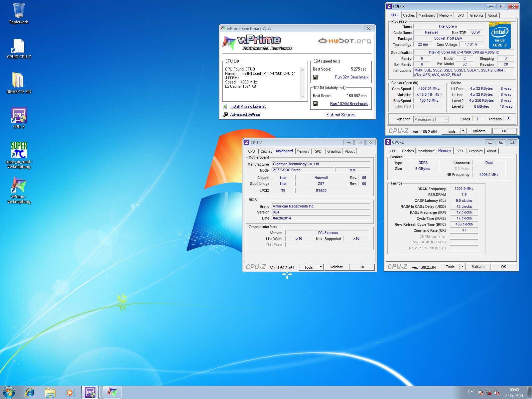Expand Tools dropdown arrow in CPU window
This screenshot has height=399, width=532.
[x=463, y=131]
